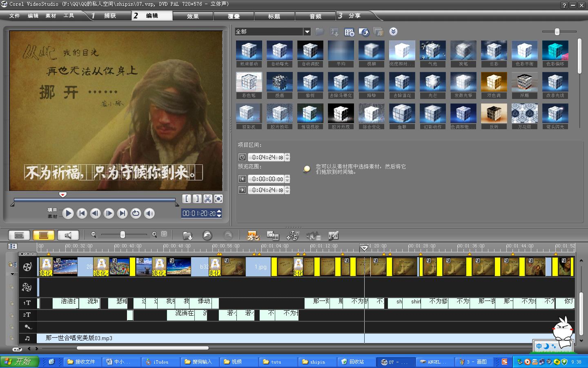Screen dimensions: 588x368
Task: Open the 全部 filter category dropdown
Action: point(307,31)
